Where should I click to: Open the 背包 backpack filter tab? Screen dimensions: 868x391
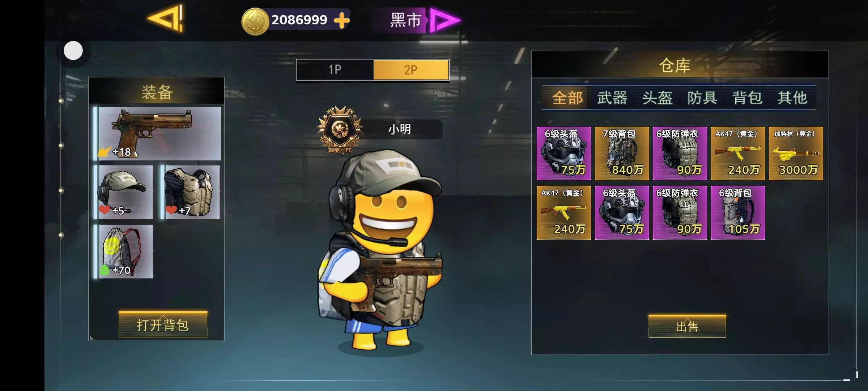tap(747, 98)
